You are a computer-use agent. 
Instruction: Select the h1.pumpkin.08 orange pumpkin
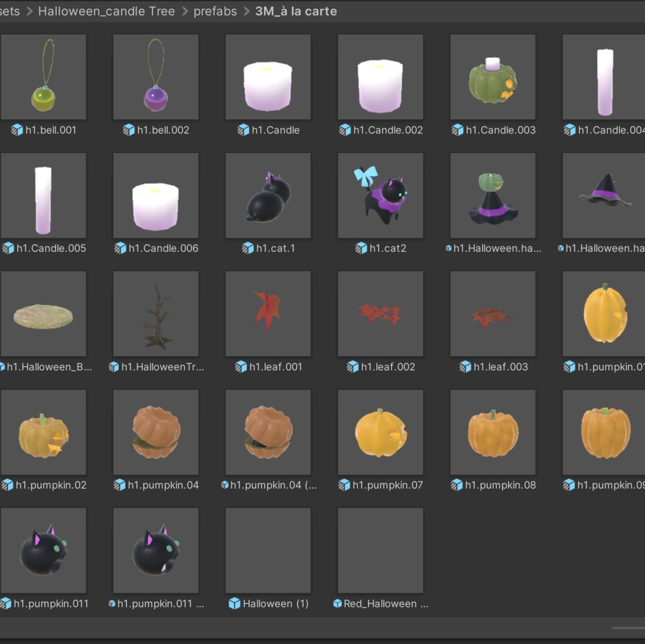[x=493, y=432]
